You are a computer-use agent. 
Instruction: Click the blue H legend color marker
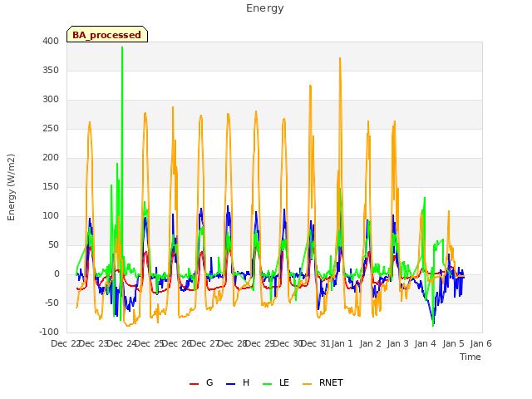coord(231,384)
